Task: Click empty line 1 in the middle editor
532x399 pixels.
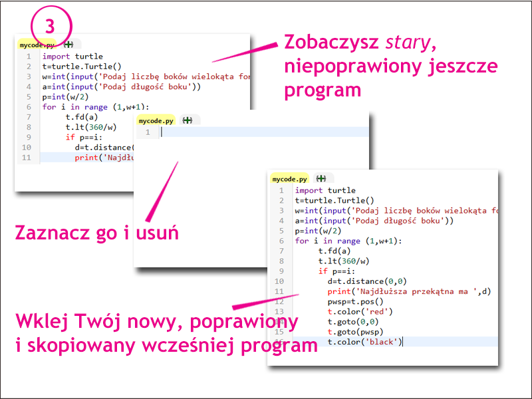Action: (x=266, y=132)
